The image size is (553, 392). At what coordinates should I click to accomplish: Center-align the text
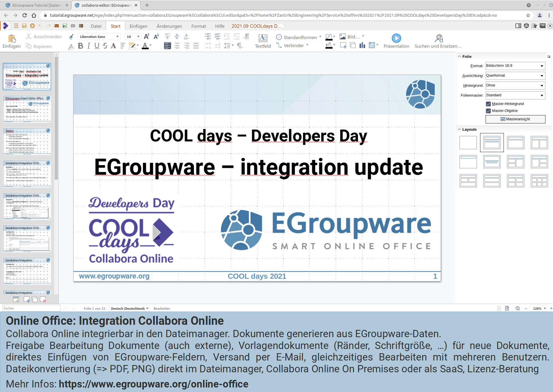[x=177, y=46]
